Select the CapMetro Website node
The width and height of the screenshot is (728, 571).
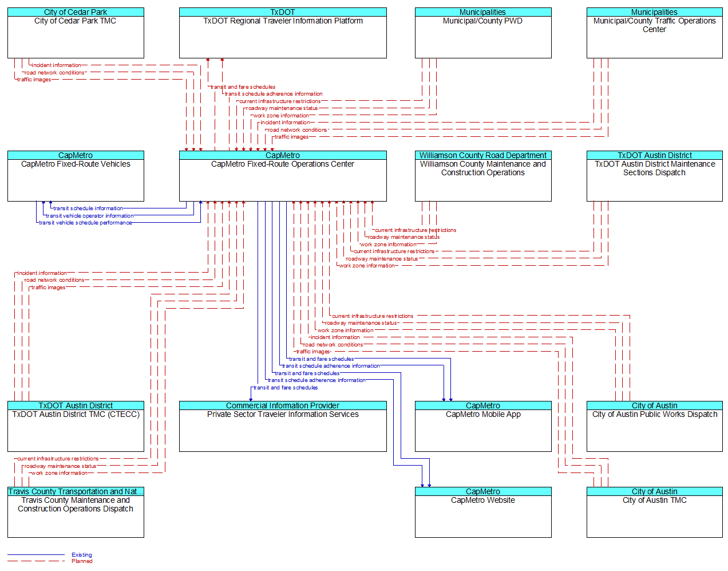(483, 512)
